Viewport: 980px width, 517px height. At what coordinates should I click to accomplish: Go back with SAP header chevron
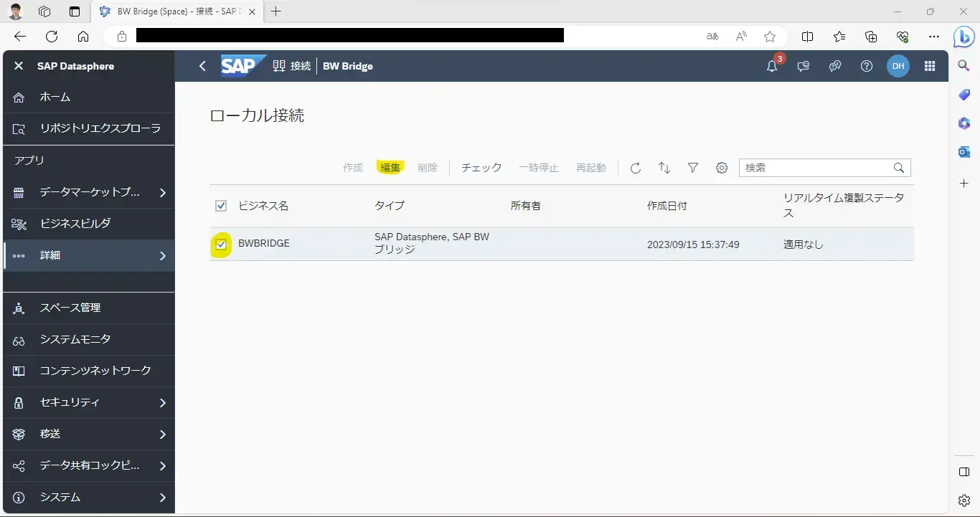point(202,66)
